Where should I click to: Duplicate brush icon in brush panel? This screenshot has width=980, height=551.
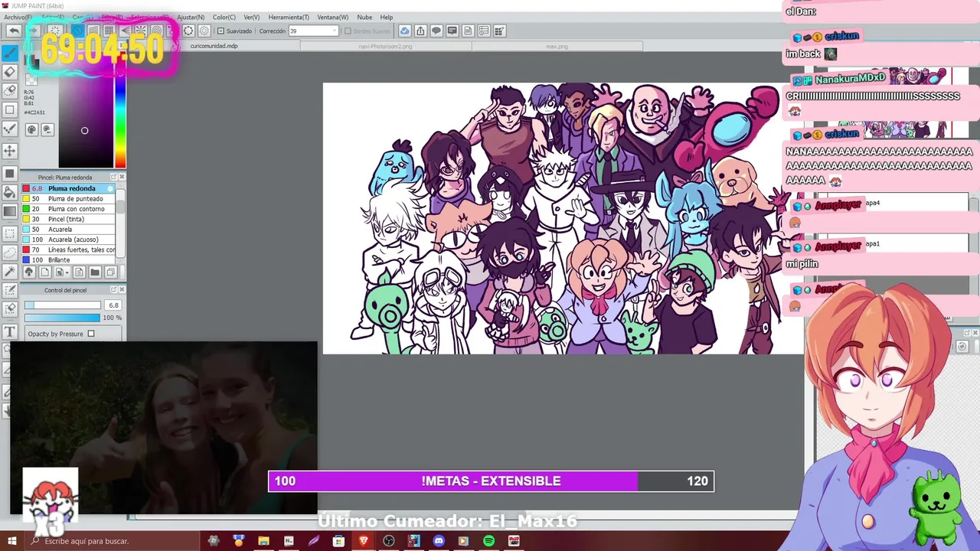pyautogui.click(x=110, y=272)
